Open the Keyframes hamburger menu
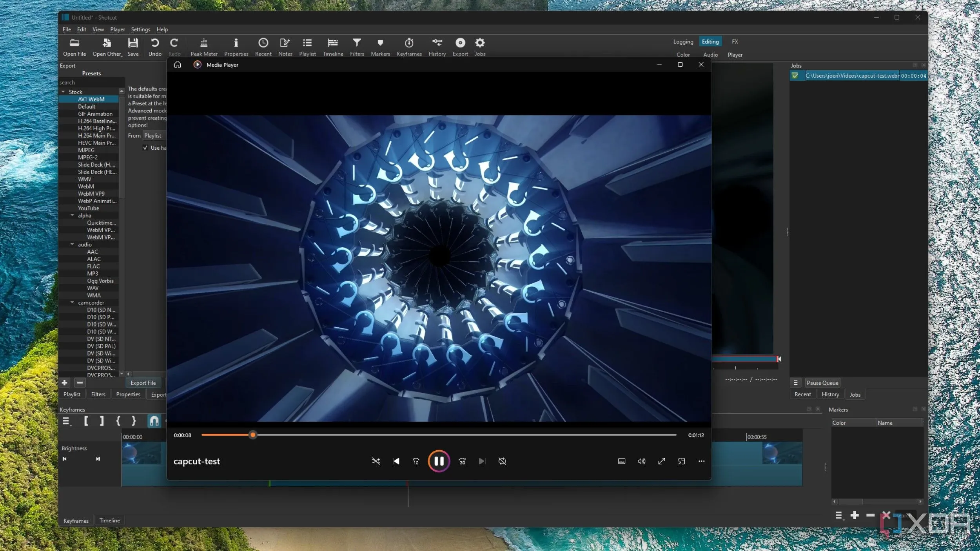Image resolution: width=980 pixels, height=551 pixels. pyautogui.click(x=66, y=421)
